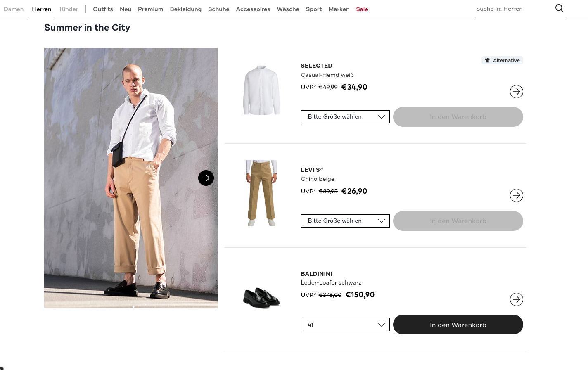
Task: Expand the Levi's chino size dropdown
Action: tap(345, 221)
